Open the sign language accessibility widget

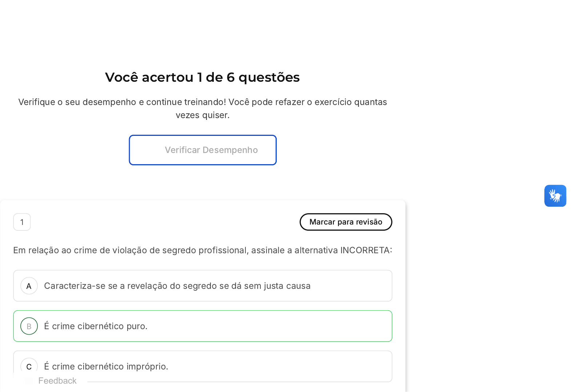pyautogui.click(x=555, y=196)
